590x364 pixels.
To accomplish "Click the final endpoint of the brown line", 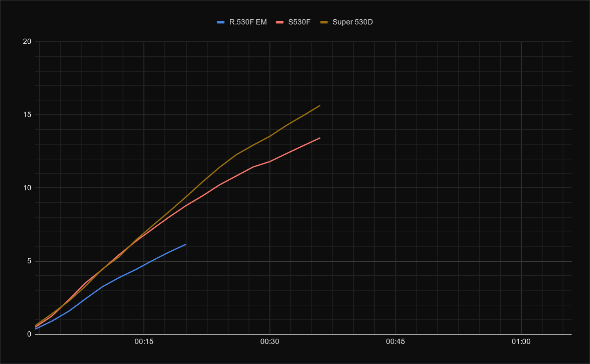I will (320, 106).
